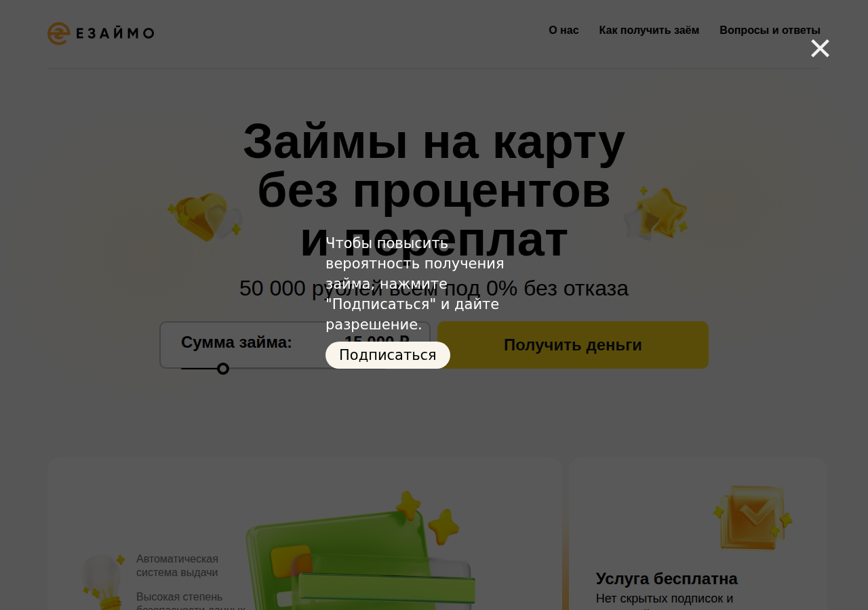
Task: Click the 50 000 рублей subtitle text
Action: (434, 288)
